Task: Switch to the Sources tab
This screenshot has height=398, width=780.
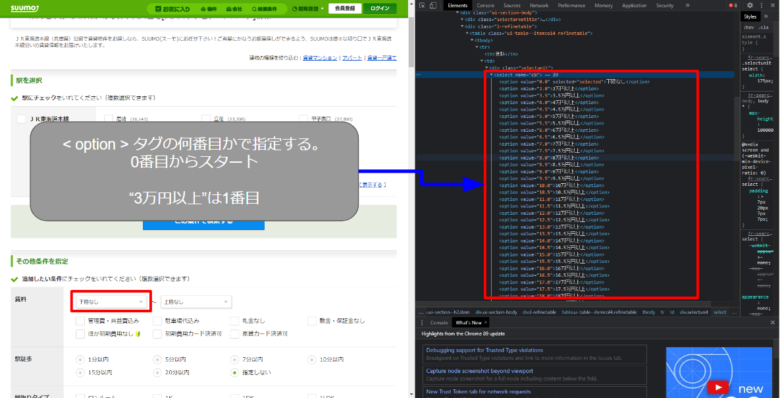Action: (x=511, y=5)
